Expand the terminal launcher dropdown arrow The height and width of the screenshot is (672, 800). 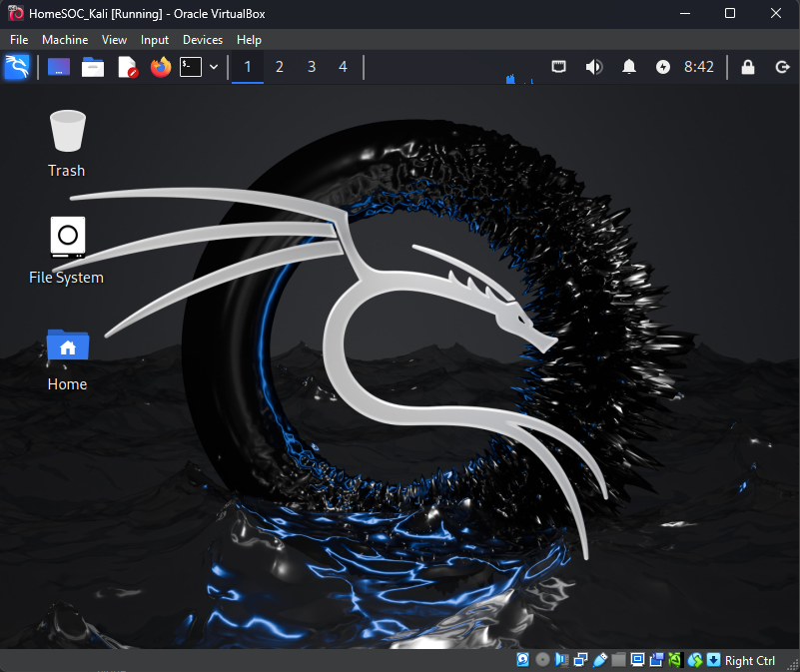(214, 67)
